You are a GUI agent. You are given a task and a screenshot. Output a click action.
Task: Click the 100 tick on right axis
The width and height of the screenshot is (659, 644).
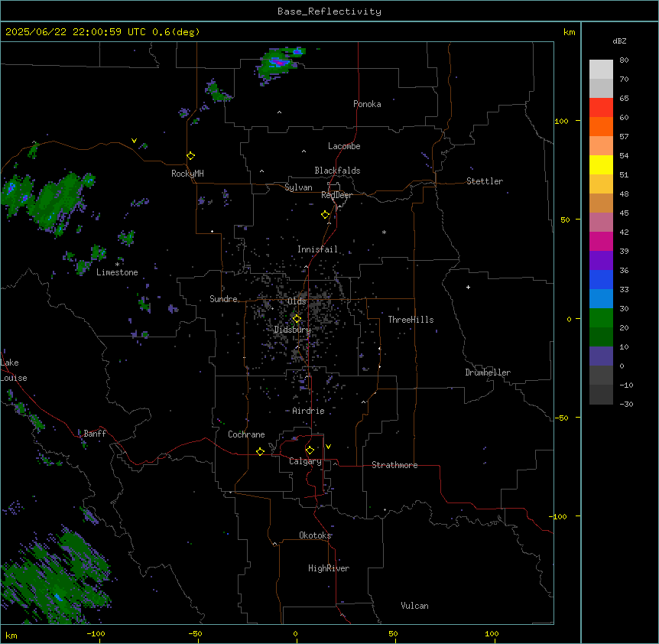(561, 121)
